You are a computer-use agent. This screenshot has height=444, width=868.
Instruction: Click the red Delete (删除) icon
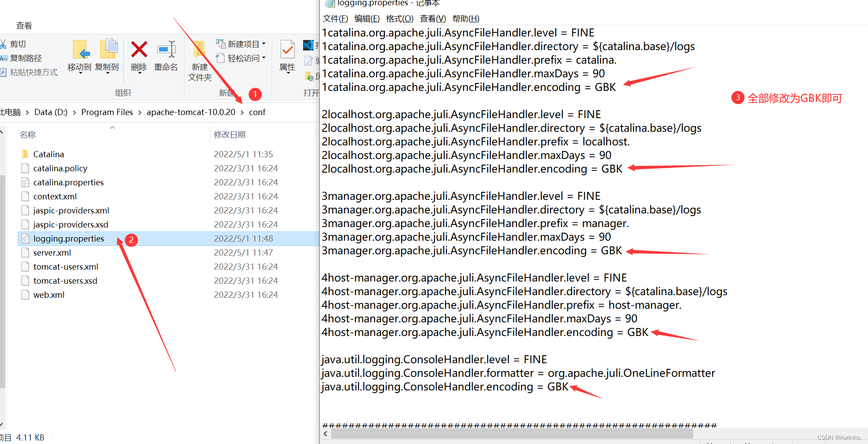click(139, 50)
